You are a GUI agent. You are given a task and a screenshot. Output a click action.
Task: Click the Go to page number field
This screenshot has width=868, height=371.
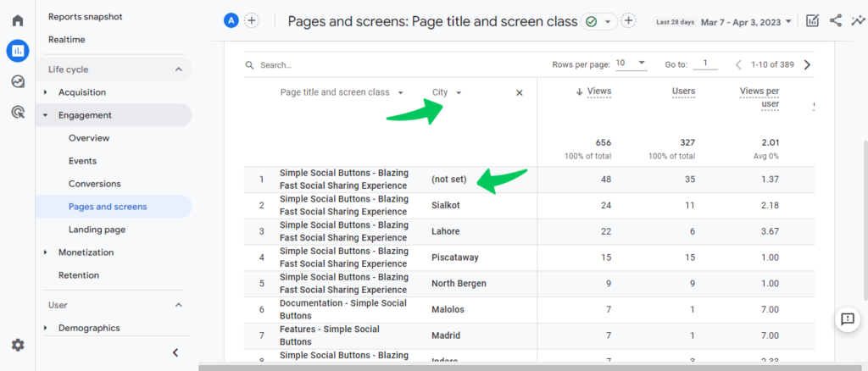point(705,64)
